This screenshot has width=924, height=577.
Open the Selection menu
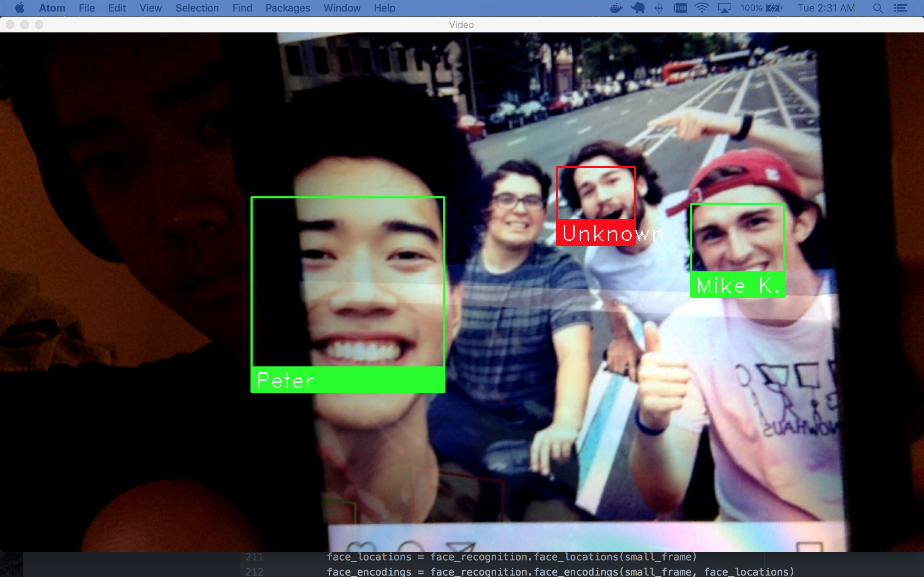197,8
